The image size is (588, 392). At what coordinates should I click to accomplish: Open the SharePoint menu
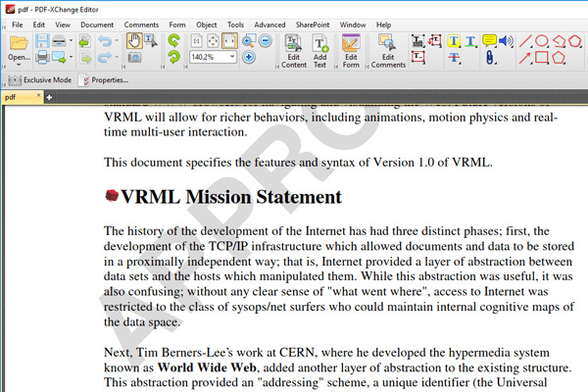[313, 24]
